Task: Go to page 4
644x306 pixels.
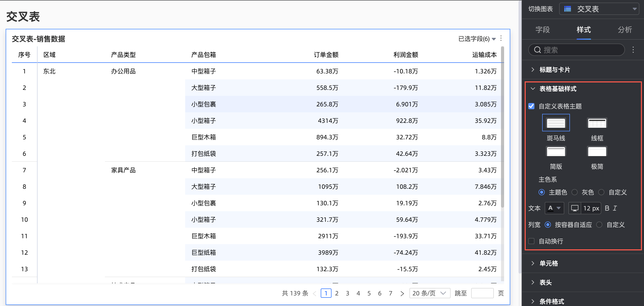Action: pos(358,293)
